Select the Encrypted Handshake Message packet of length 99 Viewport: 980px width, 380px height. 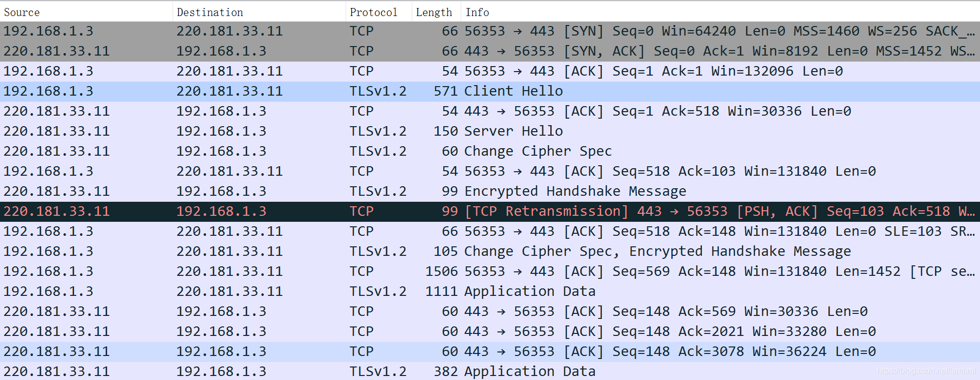click(490, 191)
